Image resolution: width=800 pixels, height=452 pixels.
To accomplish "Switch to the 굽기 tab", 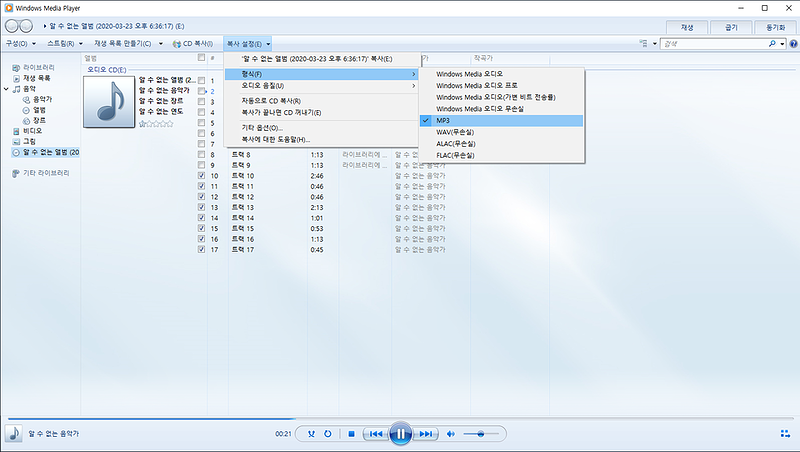I will [732, 28].
